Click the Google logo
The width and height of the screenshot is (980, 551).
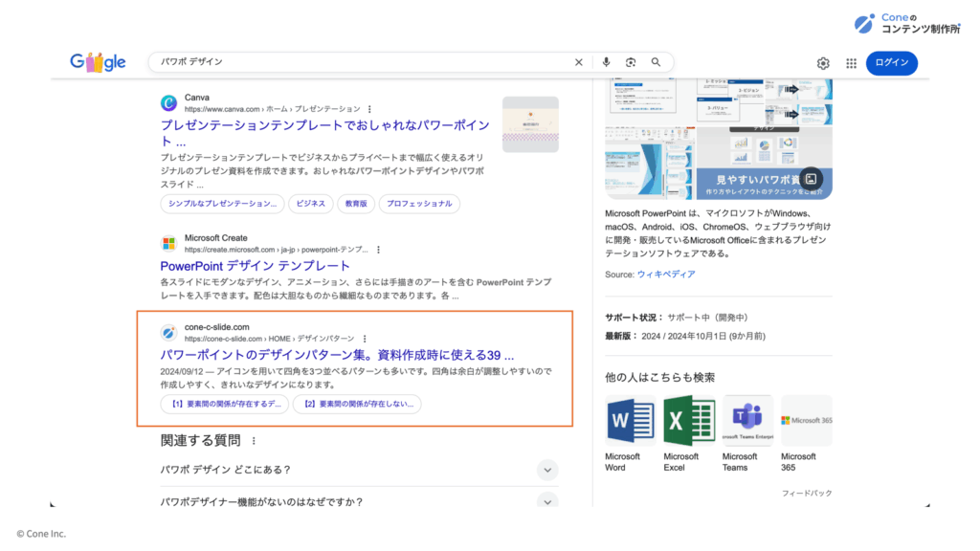(x=98, y=62)
